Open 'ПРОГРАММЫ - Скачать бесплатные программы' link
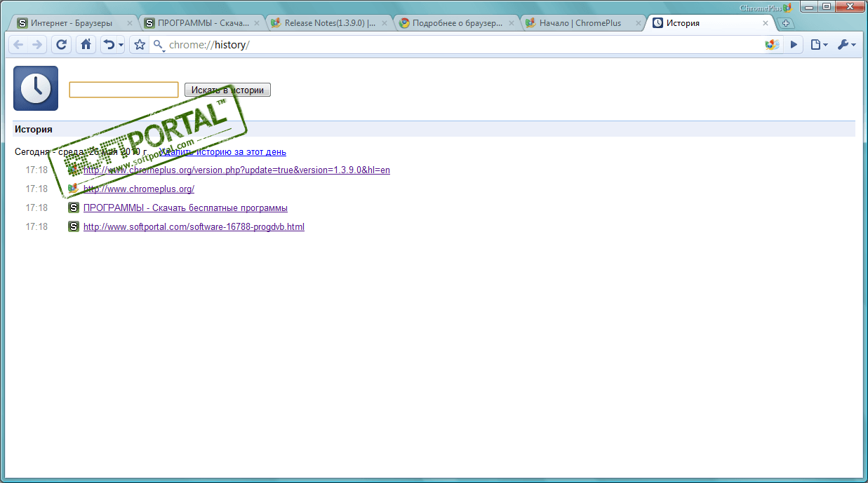868x483 pixels. [185, 208]
